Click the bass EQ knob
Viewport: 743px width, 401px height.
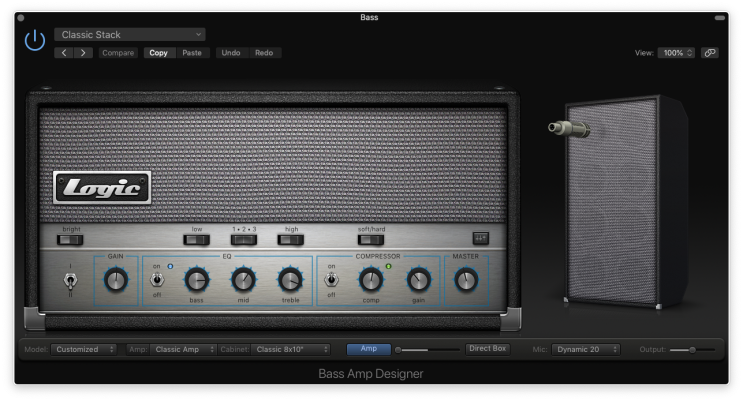(x=197, y=281)
